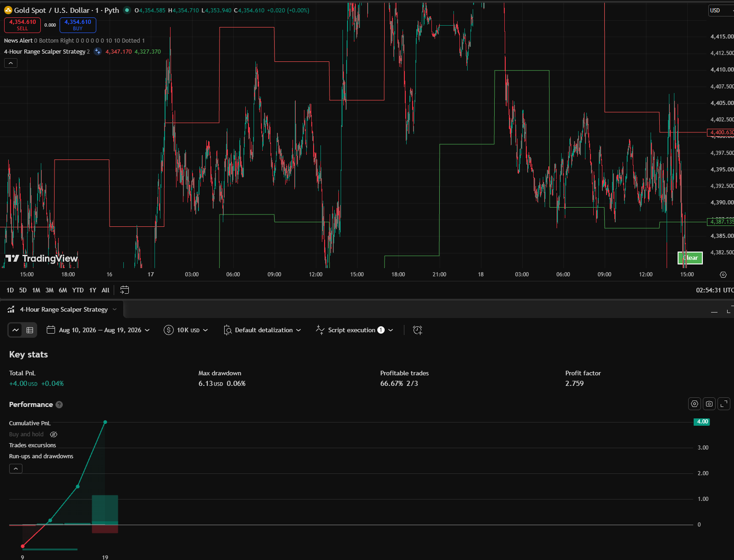Open the Script execution dropdown
734x560 pixels.
coord(354,330)
